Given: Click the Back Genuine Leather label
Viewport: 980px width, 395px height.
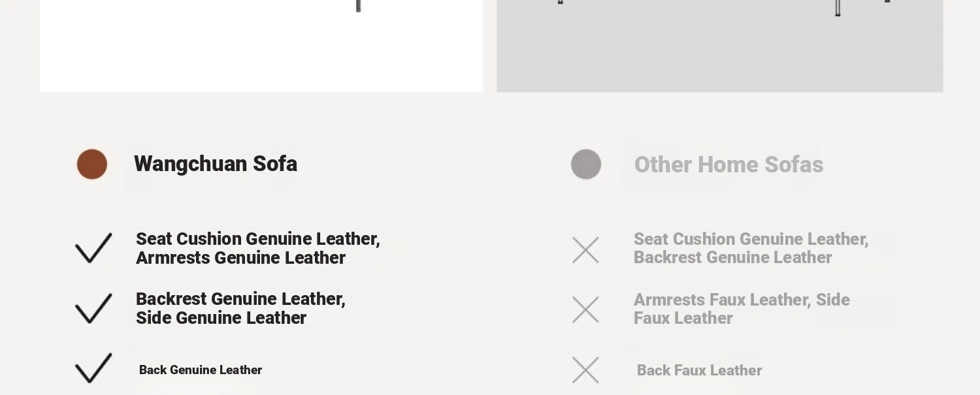Looking at the screenshot, I should pyautogui.click(x=201, y=370).
